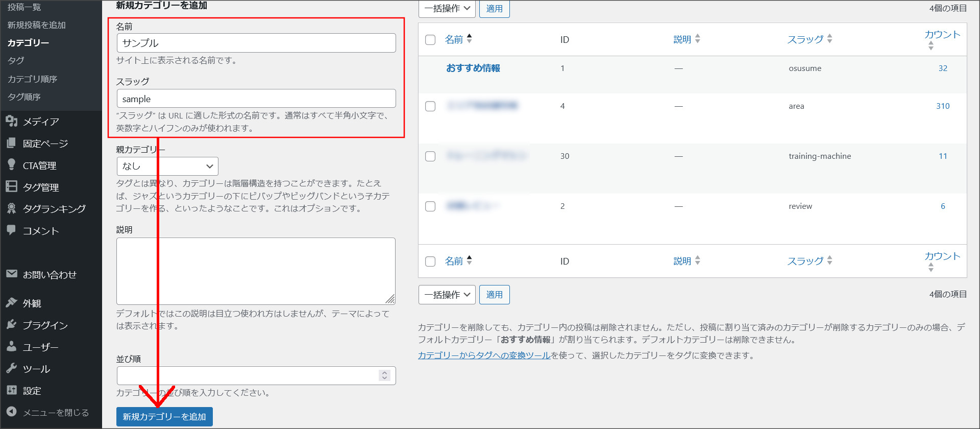Click the タグ管理 table icon

pos(11,186)
